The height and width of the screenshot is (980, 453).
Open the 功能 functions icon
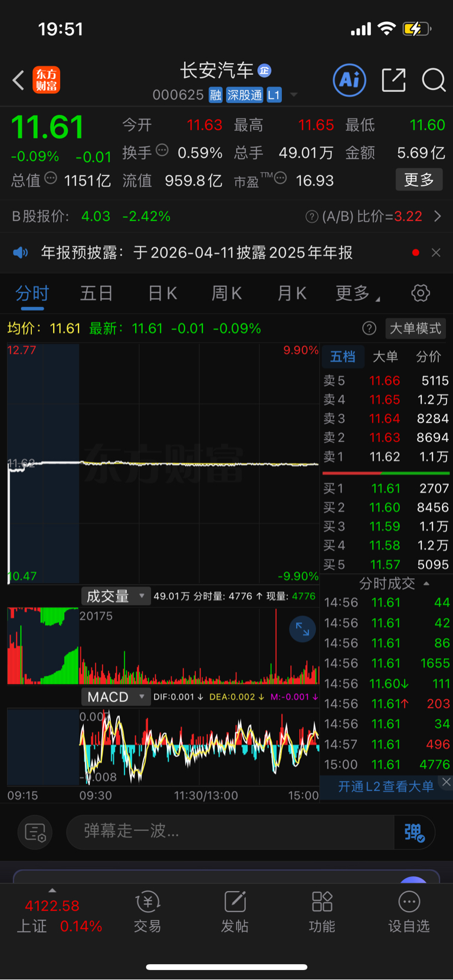click(x=322, y=911)
